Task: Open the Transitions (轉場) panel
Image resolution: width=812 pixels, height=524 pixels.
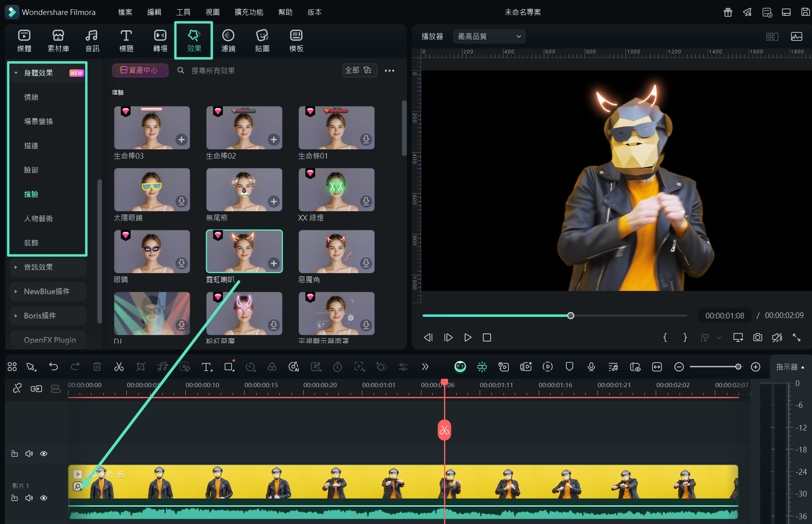Action: click(x=160, y=40)
